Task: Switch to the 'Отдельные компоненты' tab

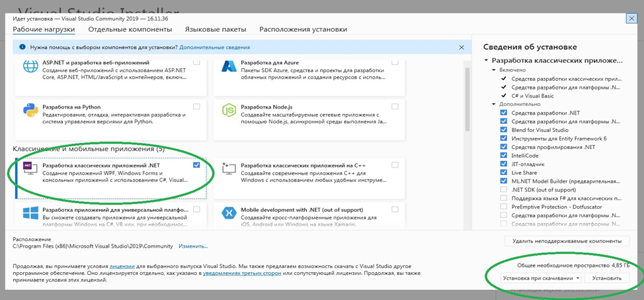Action: (130, 30)
